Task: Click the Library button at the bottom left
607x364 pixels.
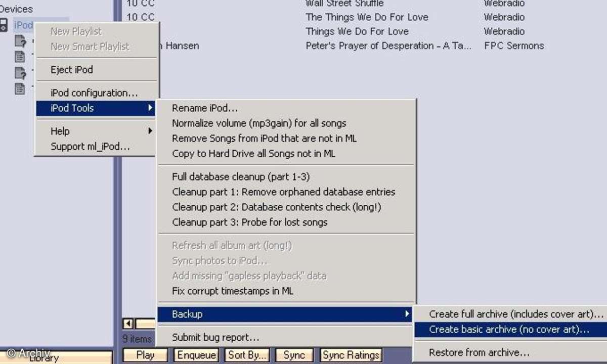Action: (57, 357)
